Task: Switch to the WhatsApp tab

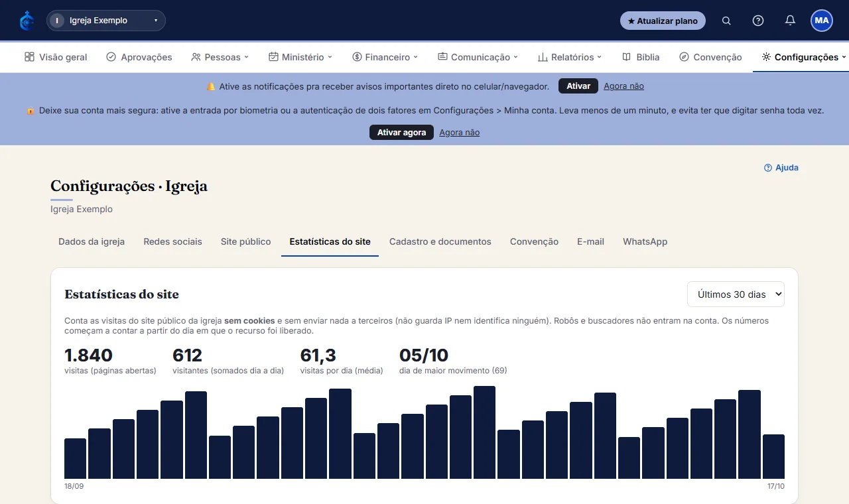Action: (645, 241)
